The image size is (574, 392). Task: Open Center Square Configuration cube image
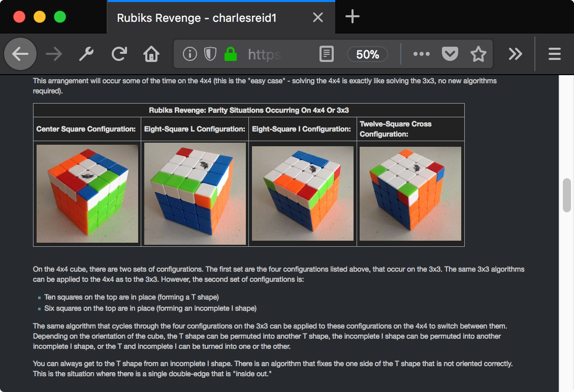pyautogui.click(x=87, y=193)
